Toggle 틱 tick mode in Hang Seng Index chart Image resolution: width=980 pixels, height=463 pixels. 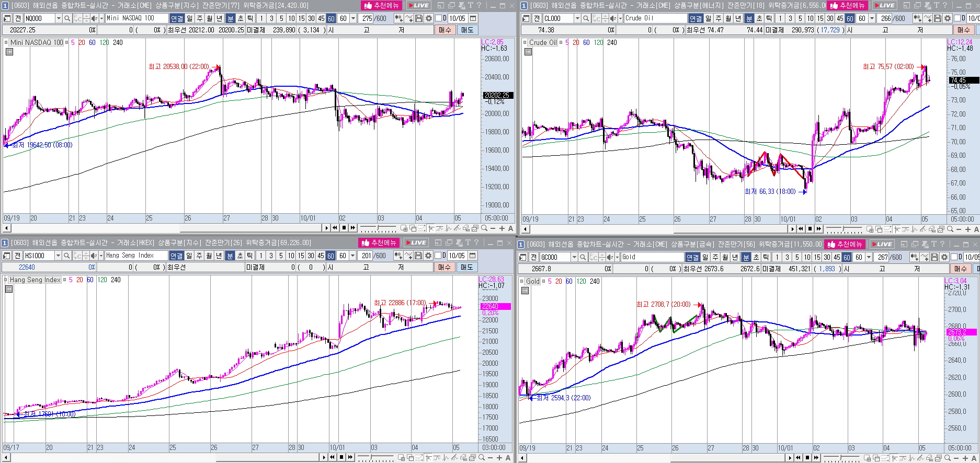(249, 256)
